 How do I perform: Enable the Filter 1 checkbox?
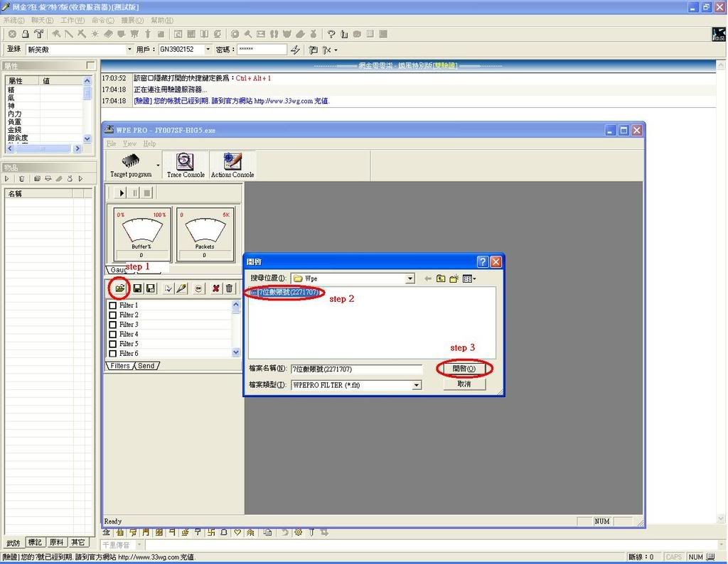(x=112, y=305)
